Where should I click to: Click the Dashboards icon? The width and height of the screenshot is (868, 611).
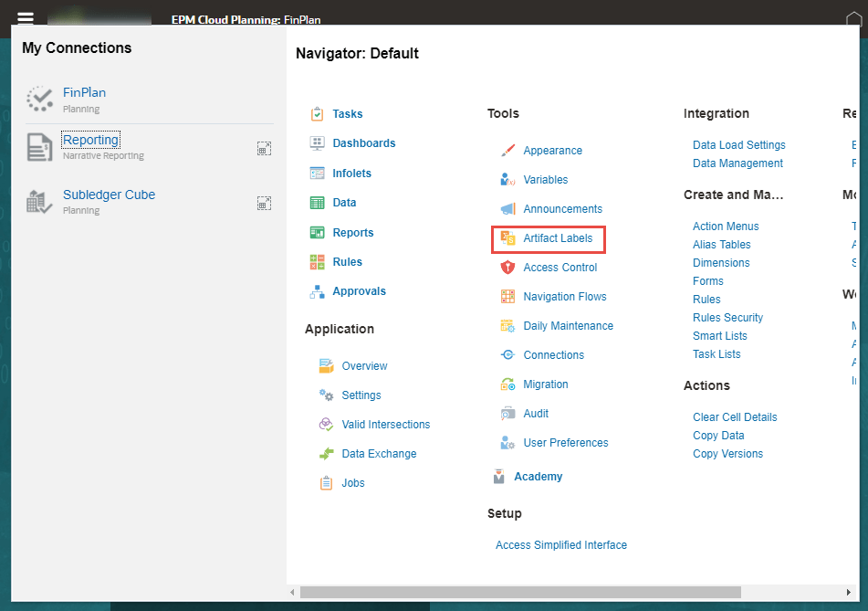[317, 143]
